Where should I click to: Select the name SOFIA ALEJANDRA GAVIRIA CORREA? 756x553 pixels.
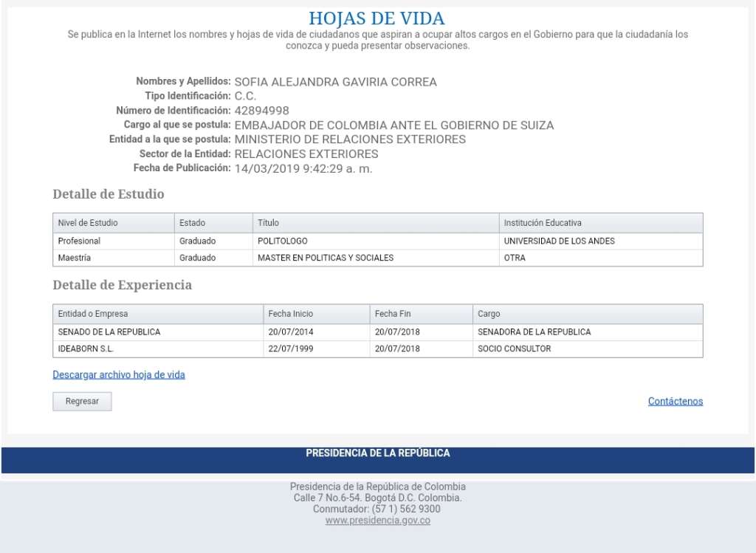(336, 82)
